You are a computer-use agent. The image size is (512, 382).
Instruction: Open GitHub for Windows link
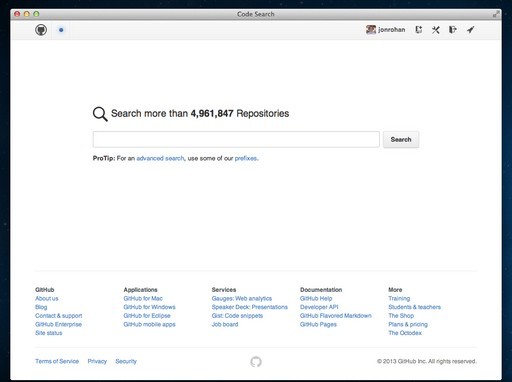tap(149, 307)
